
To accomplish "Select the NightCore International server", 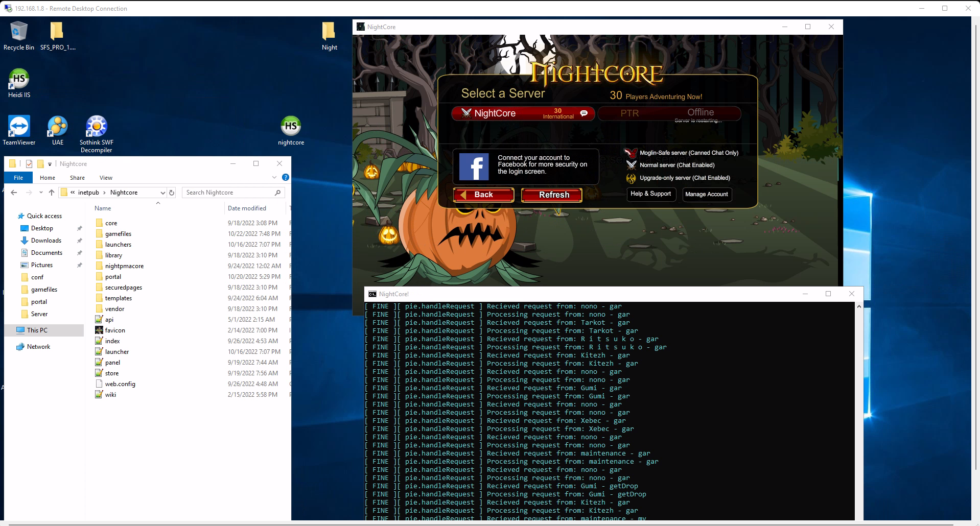I will pyautogui.click(x=523, y=113).
